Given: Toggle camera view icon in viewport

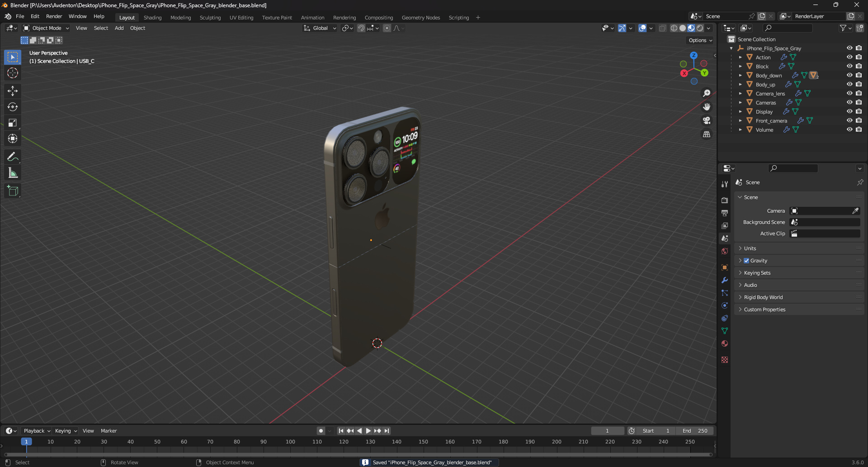Looking at the screenshot, I should [707, 120].
